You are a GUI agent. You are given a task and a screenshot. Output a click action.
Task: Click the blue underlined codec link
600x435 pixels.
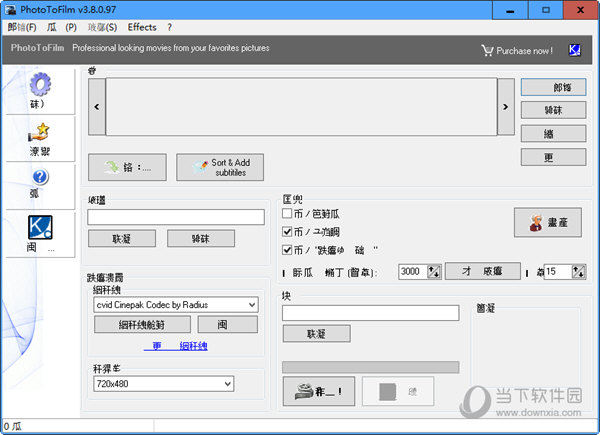click(x=176, y=346)
